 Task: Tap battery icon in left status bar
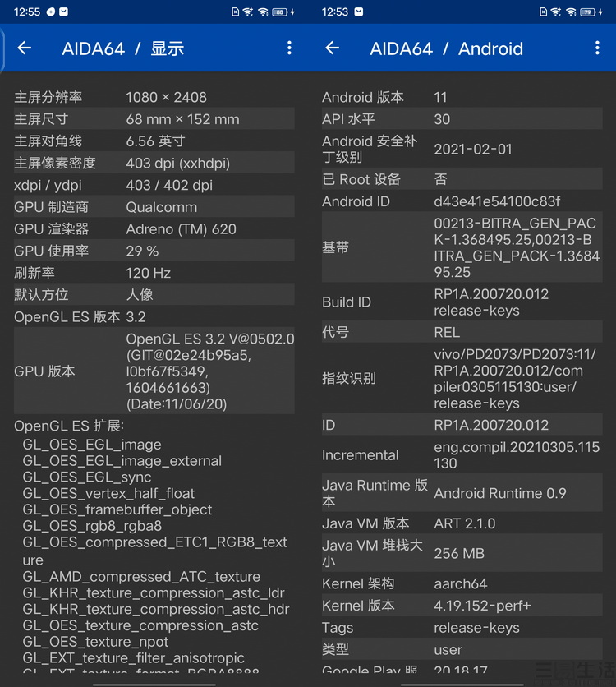tap(280, 12)
